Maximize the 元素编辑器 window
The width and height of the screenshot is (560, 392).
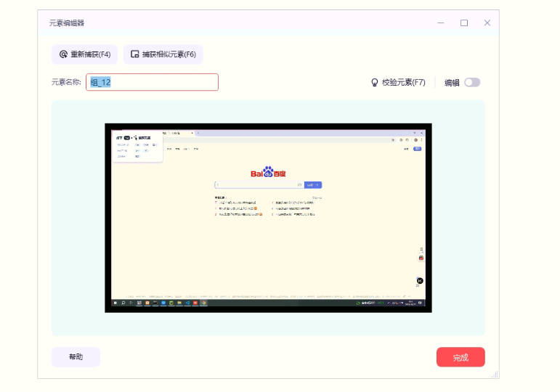click(464, 23)
